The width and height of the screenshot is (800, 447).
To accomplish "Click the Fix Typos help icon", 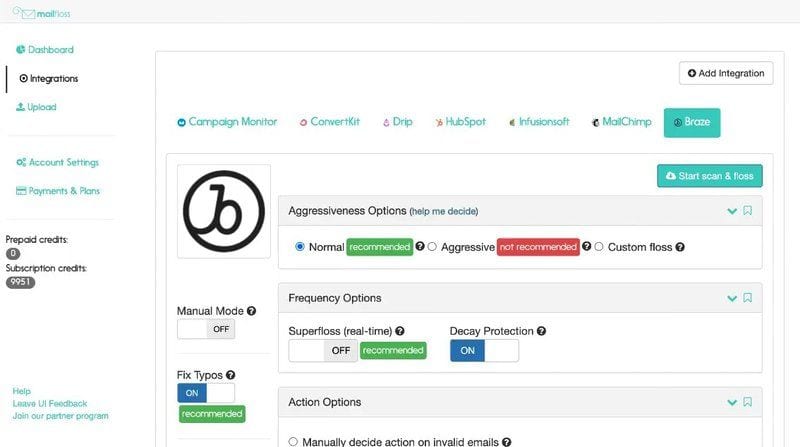I will (x=231, y=375).
